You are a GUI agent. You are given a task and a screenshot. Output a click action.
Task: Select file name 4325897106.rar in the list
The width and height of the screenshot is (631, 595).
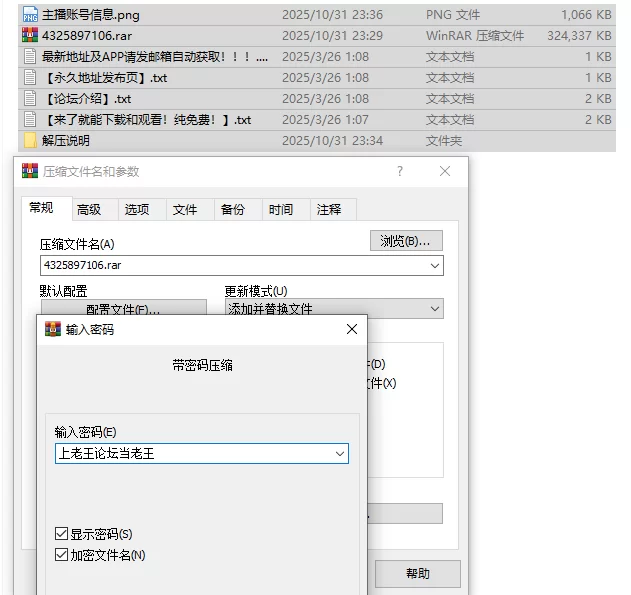[87, 36]
